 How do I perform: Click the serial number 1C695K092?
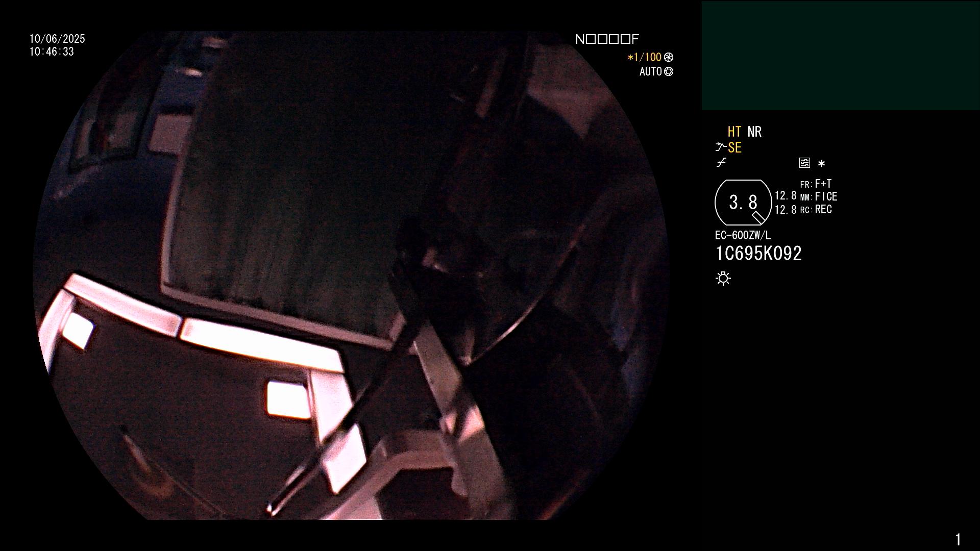[758, 254]
